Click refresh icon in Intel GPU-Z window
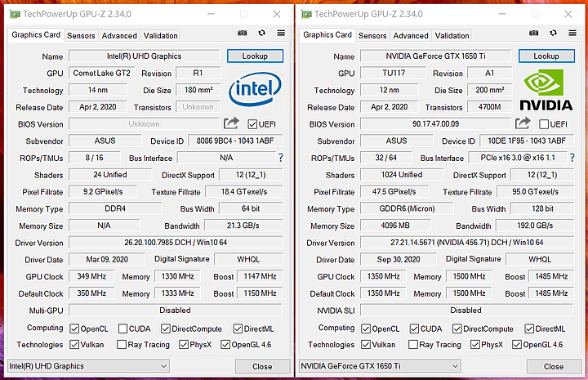 262,33
